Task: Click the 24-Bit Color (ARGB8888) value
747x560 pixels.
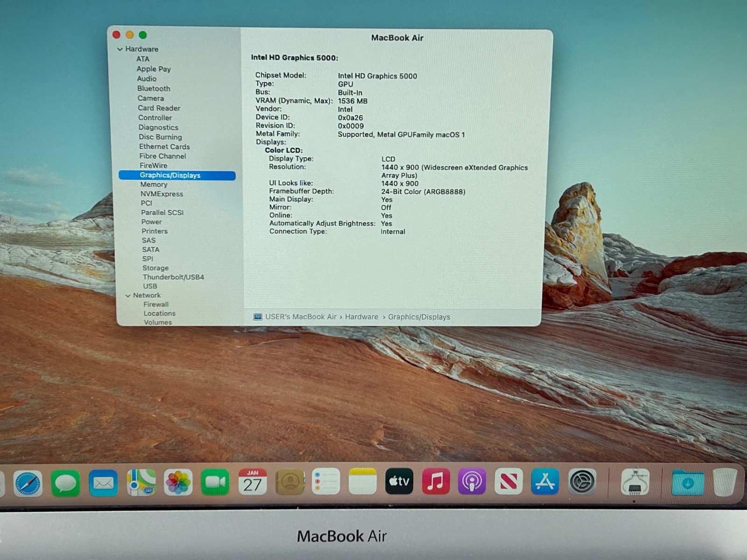Action: click(x=423, y=192)
